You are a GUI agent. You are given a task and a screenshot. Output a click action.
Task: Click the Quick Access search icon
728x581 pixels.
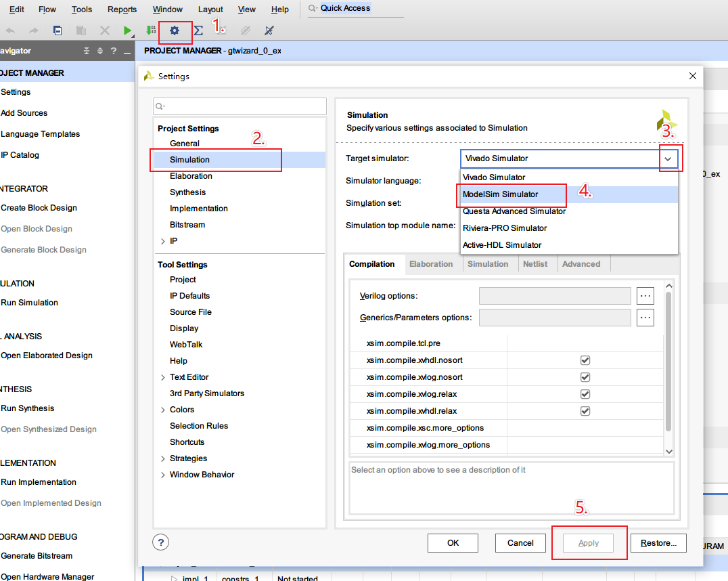click(x=313, y=8)
